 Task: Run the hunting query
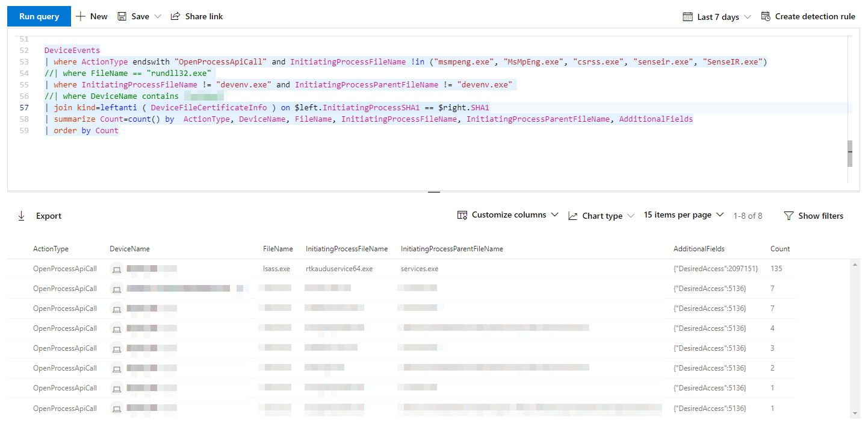click(39, 16)
